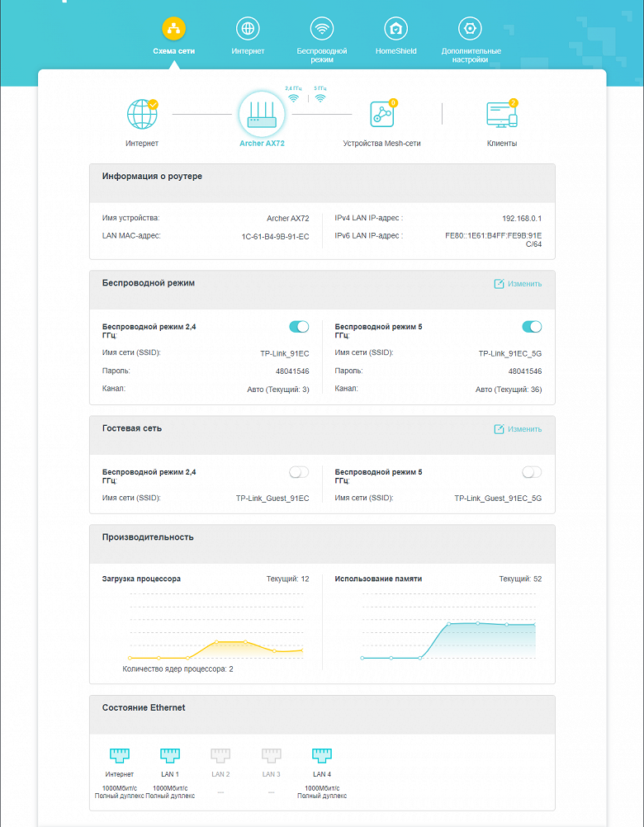The height and width of the screenshot is (827, 644).
Task: Click the Интернет Ethernet port icon
Action: [x=119, y=756]
